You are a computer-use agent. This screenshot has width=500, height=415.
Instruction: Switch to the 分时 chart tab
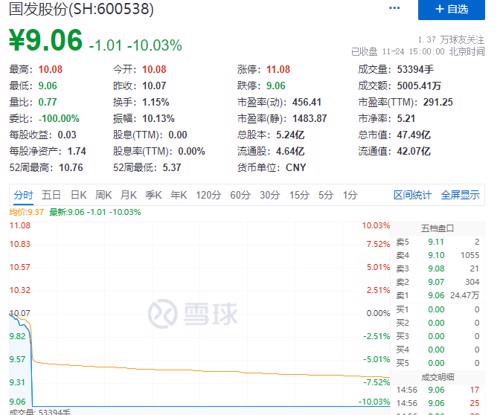pyautogui.click(x=23, y=195)
